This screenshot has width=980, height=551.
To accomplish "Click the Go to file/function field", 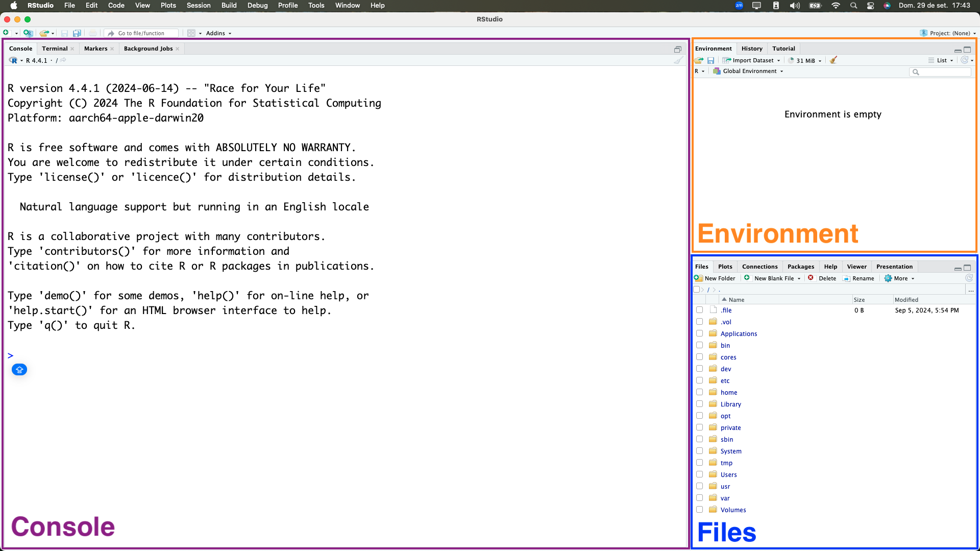I will point(142,33).
